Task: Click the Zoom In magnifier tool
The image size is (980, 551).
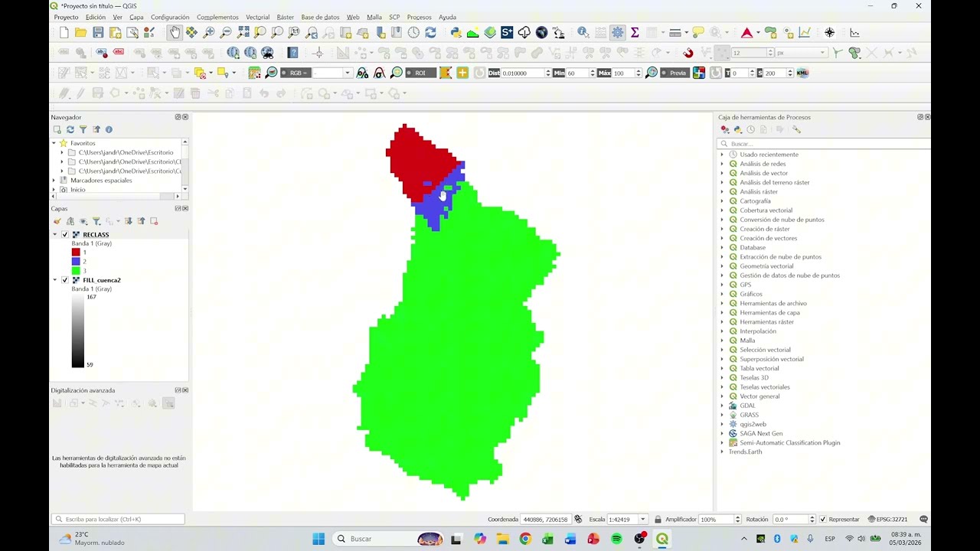Action: (209, 32)
